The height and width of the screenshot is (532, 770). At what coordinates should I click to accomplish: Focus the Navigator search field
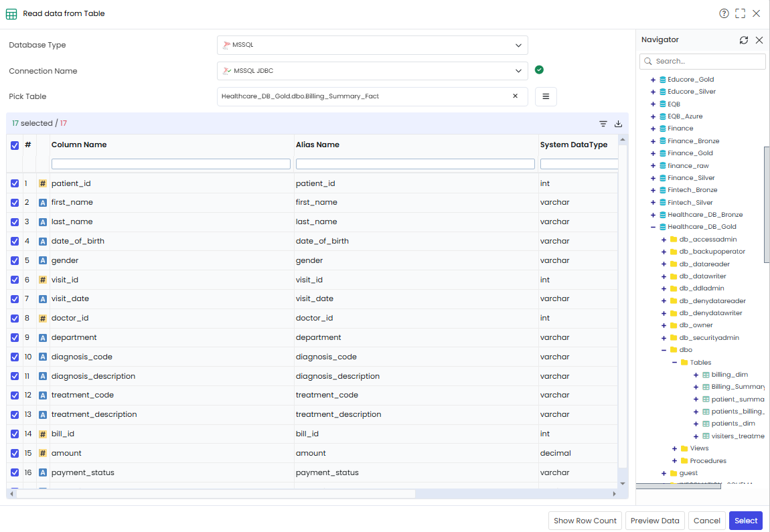[x=702, y=62]
